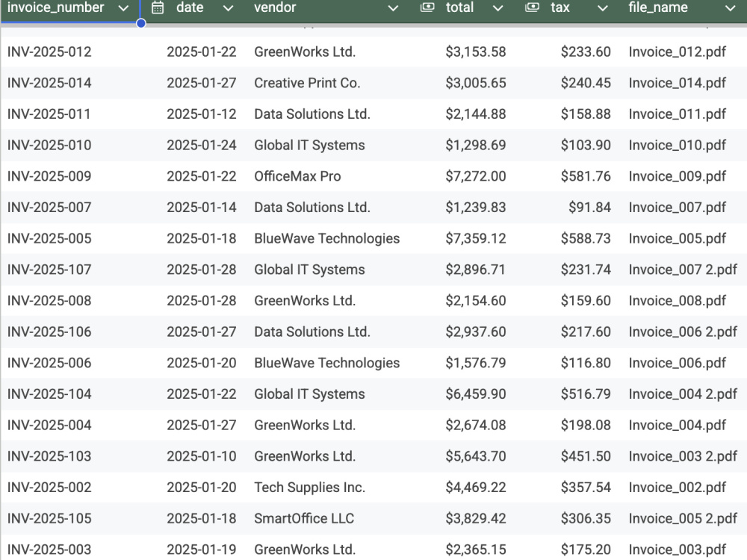The image size is (747, 560).
Task: Select cell INV-2025-011
Action: (49, 113)
